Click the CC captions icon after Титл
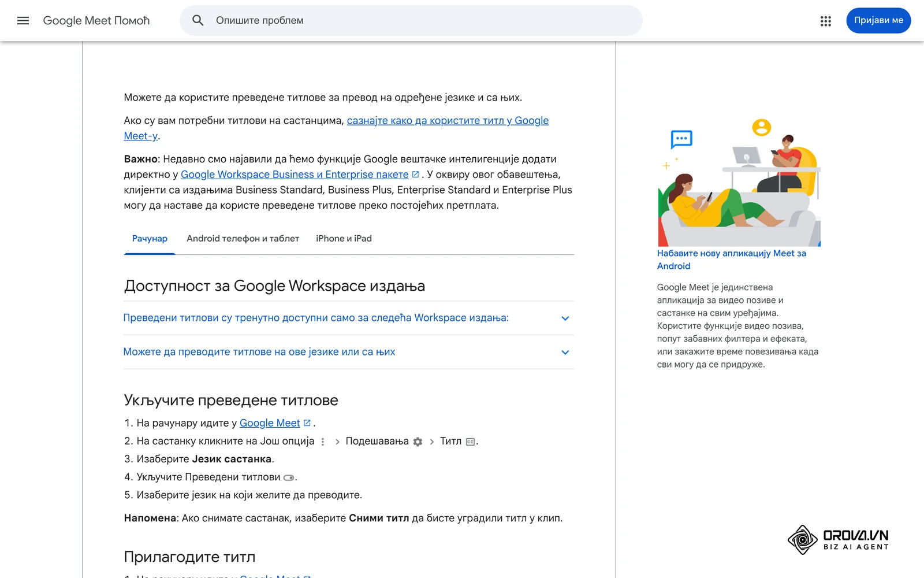This screenshot has width=924, height=578. (x=471, y=442)
